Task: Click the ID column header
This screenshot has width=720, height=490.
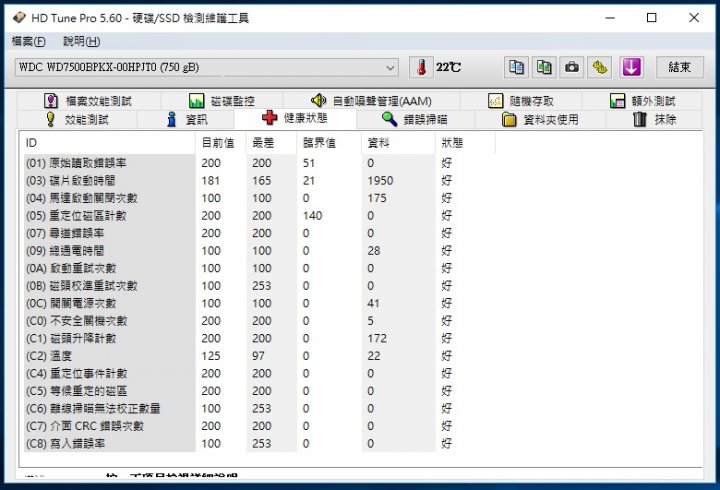Action: tap(108, 143)
